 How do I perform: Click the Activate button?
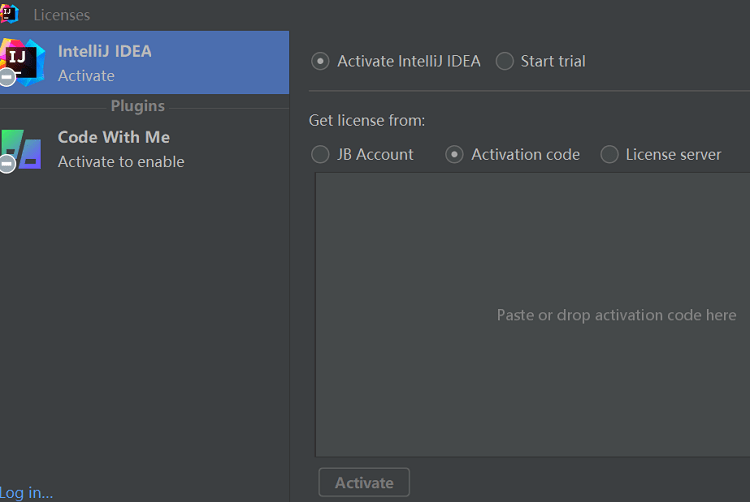click(x=364, y=482)
